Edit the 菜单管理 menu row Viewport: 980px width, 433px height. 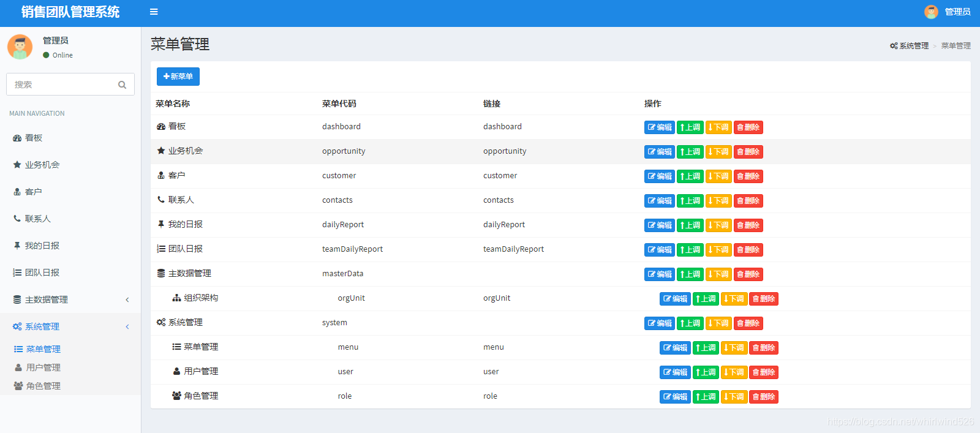pos(675,348)
